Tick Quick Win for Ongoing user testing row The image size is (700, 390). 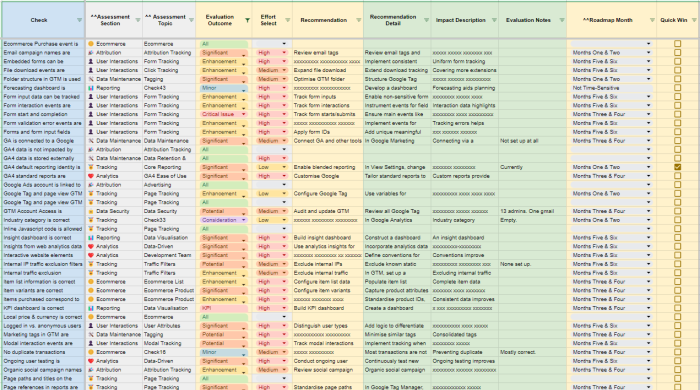[x=677, y=361]
